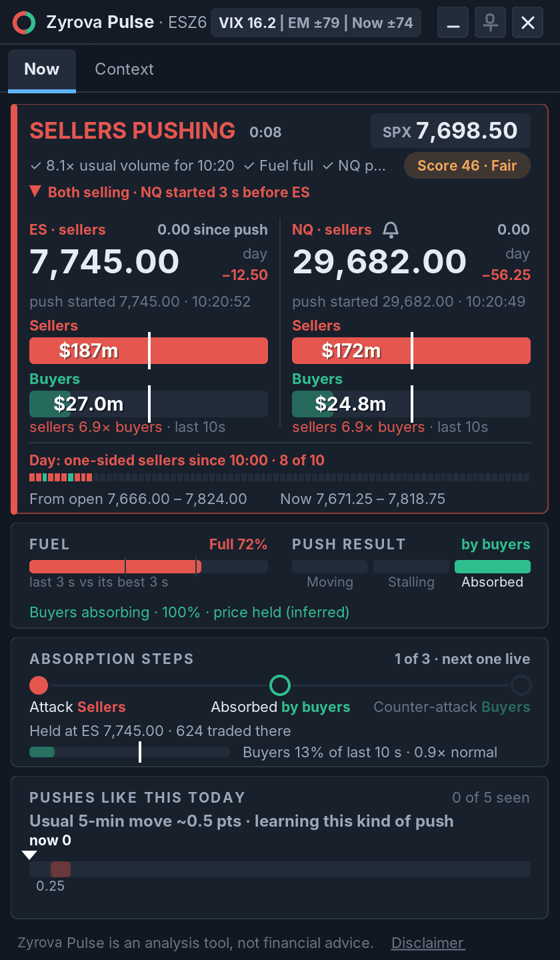Click the ESZ6 contract symbol in title
Viewport: 560px width, 960px height.
[188, 23]
